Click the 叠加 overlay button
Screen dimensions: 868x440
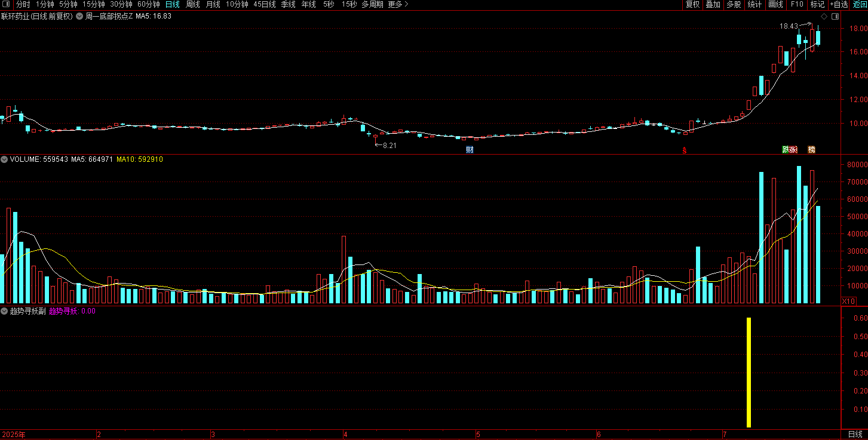pos(713,4)
